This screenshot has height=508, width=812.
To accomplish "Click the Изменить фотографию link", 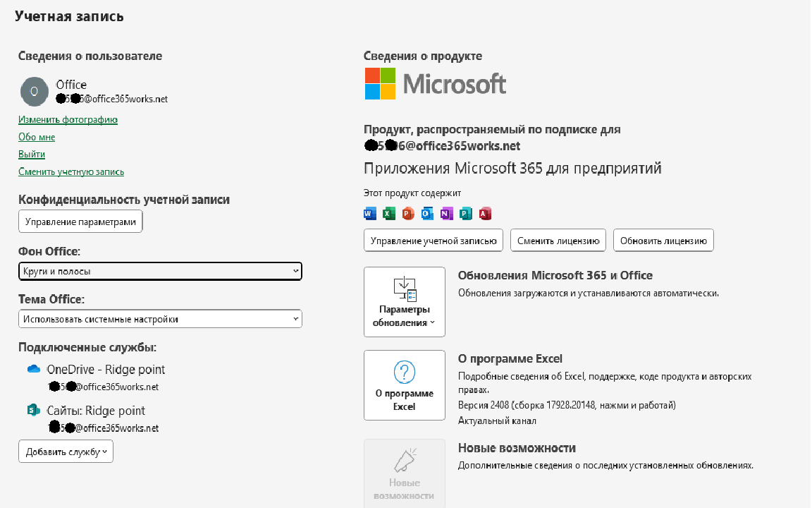I will [x=68, y=120].
